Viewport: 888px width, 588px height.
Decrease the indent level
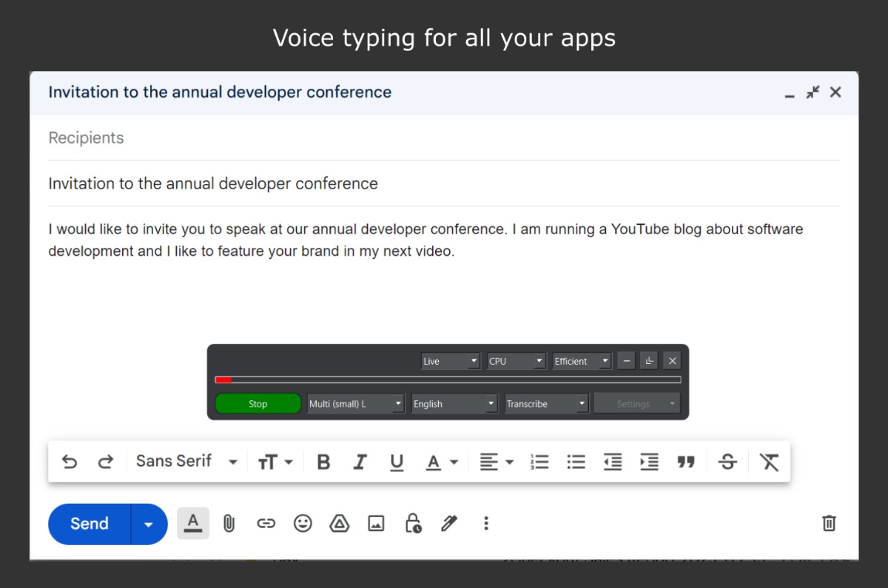pos(613,462)
